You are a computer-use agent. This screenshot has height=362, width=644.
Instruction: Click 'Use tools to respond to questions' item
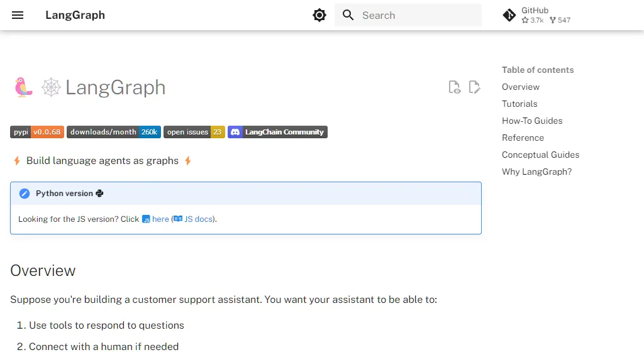click(106, 326)
